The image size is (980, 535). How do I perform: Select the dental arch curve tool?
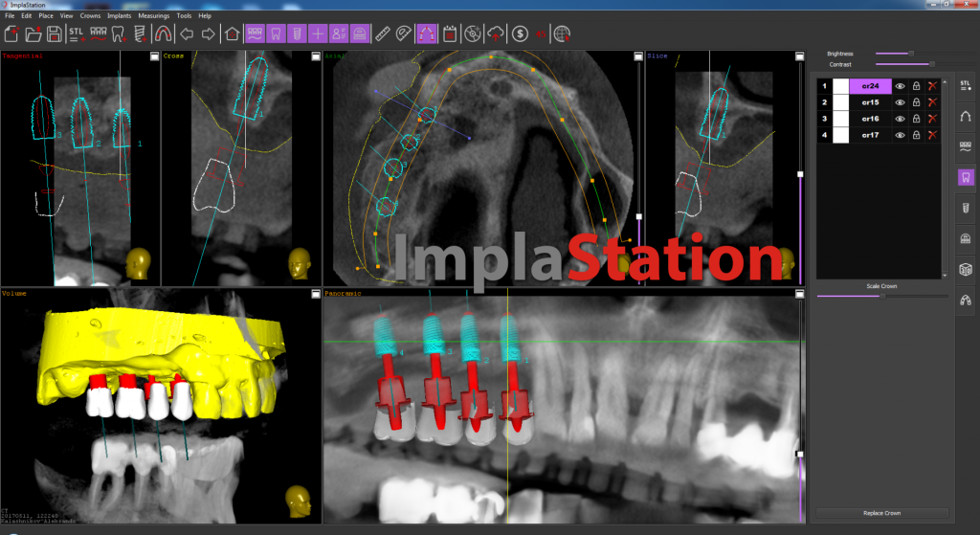pos(163,33)
